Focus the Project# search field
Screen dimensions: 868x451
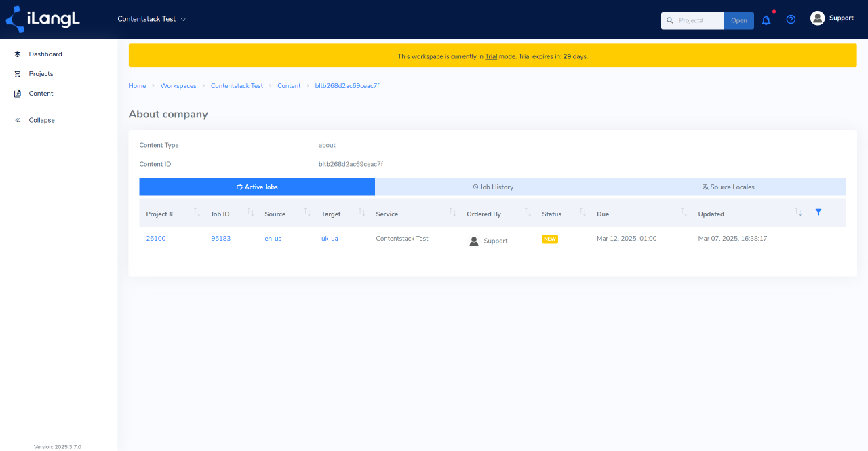pyautogui.click(x=700, y=20)
